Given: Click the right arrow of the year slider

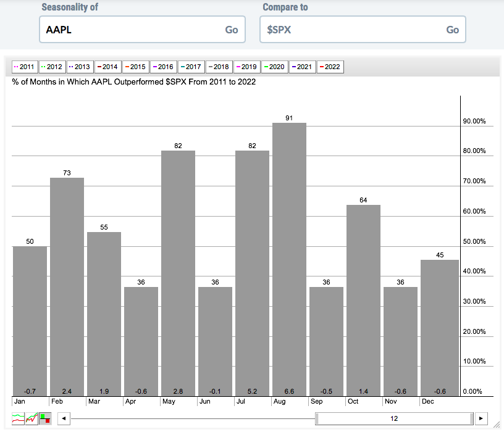Looking at the screenshot, I should click(x=481, y=418).
